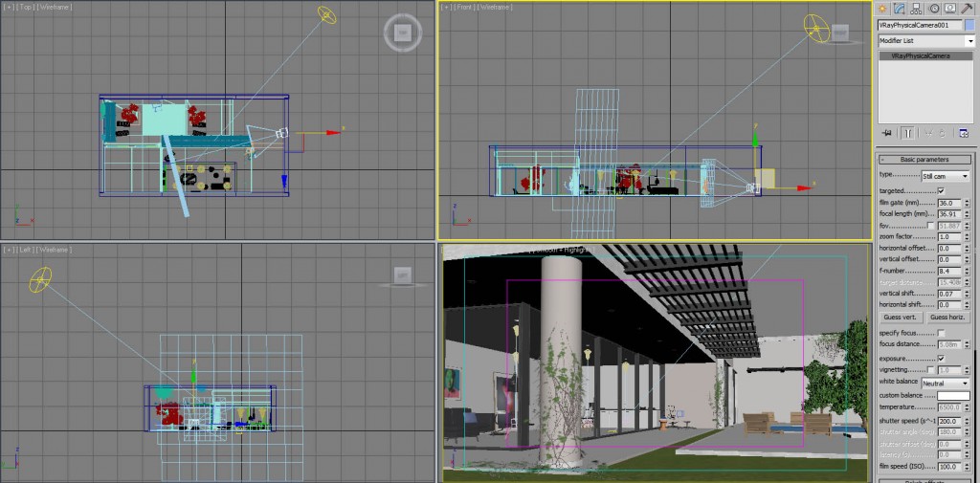Enable the fov checkbox
Image resolution: width=980 pixels, height=483 pixels.
click(x=931, y=226)
